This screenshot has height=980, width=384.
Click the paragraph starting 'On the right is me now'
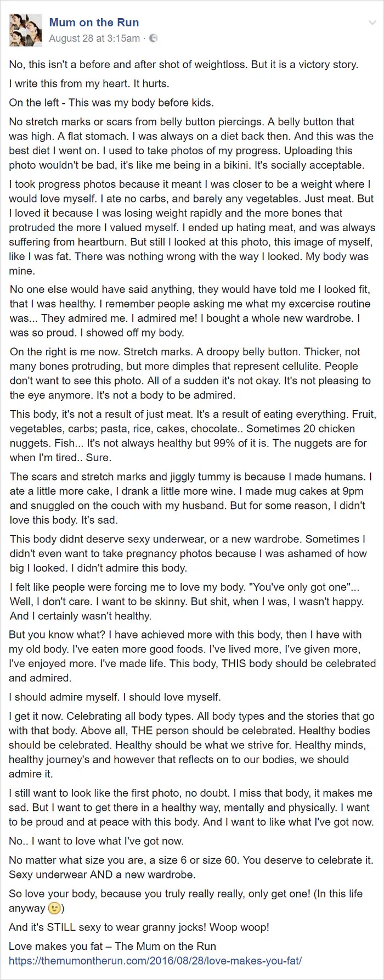point(190,373)
